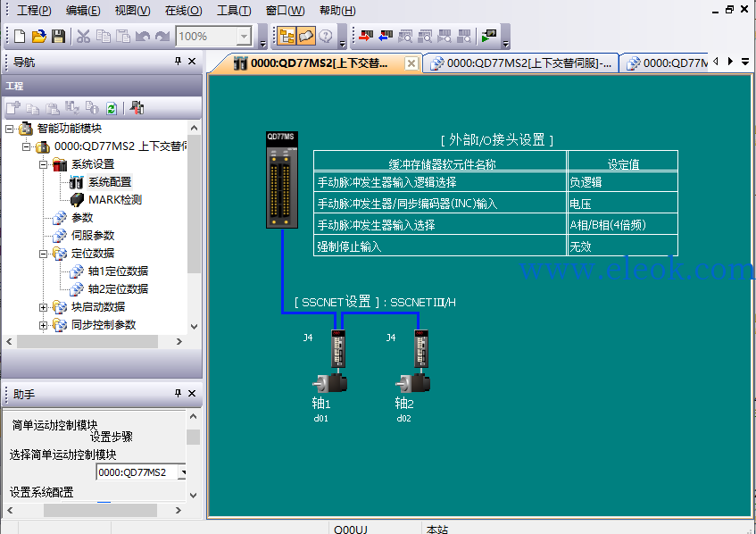Click the tab list dropdown arrow at right
The width and height of the screenshot is (756, 534).
pyautogui.click(x=745, y=62)
